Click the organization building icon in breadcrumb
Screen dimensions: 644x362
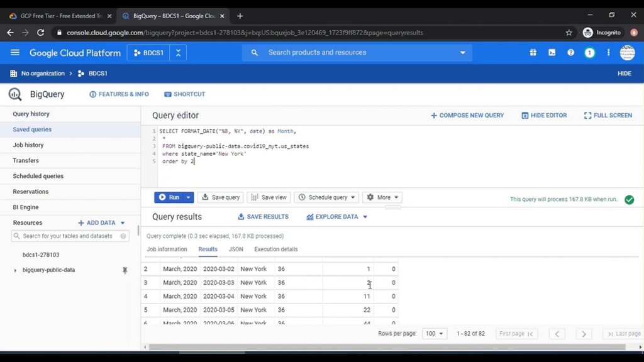(14, 74)
